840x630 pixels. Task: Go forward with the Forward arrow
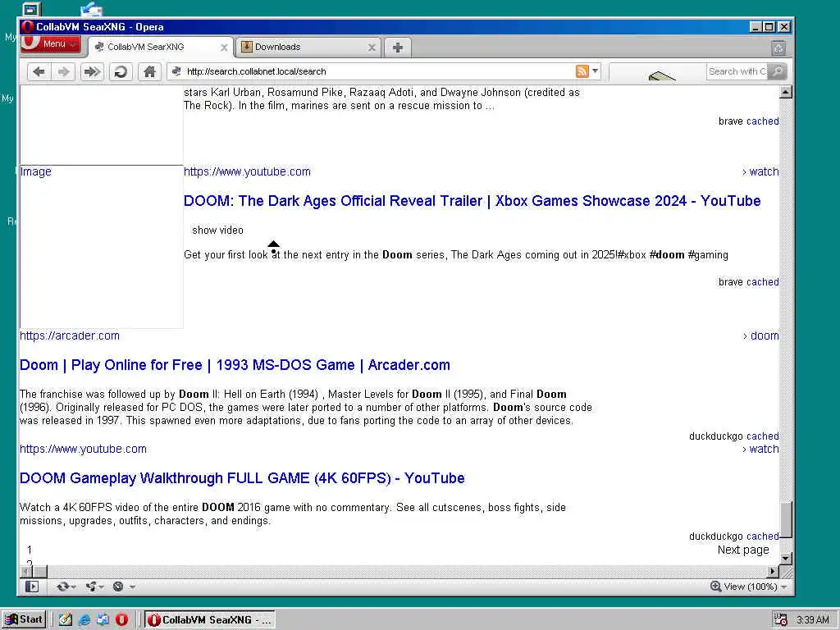64,71
